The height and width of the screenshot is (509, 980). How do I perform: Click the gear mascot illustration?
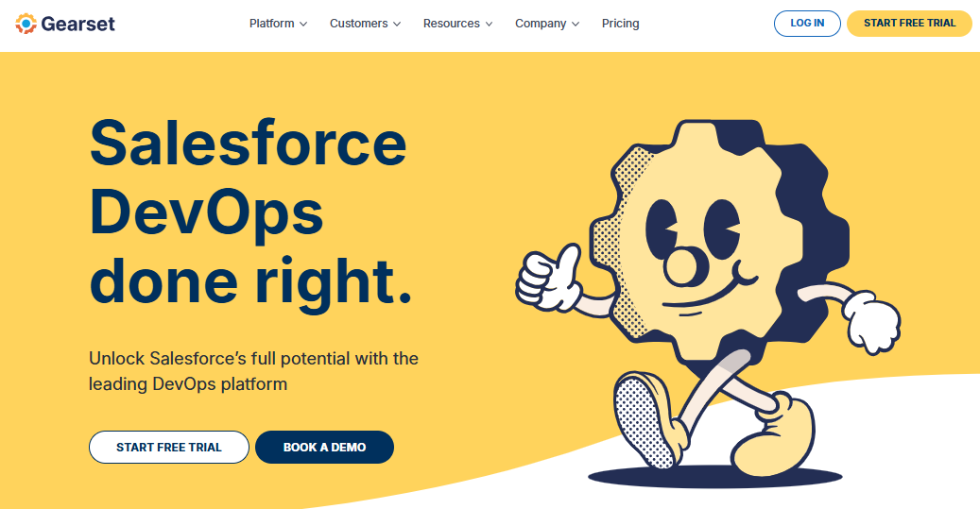pos(708,303)
